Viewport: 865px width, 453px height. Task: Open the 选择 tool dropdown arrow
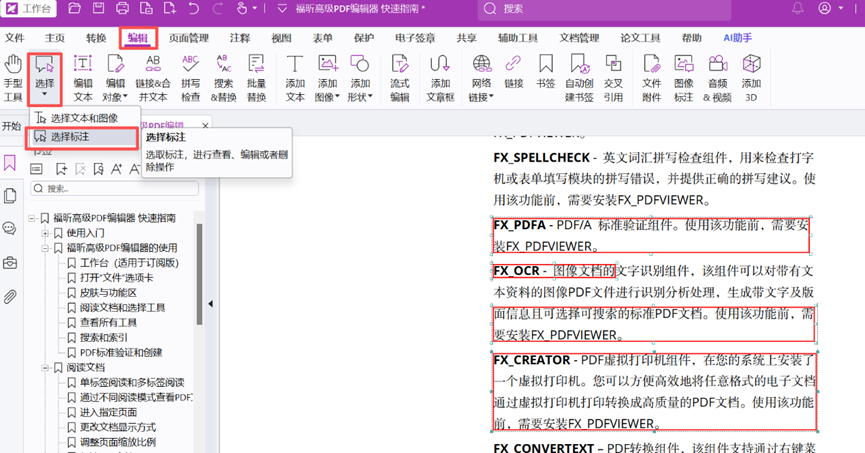(x=45, y=98)
